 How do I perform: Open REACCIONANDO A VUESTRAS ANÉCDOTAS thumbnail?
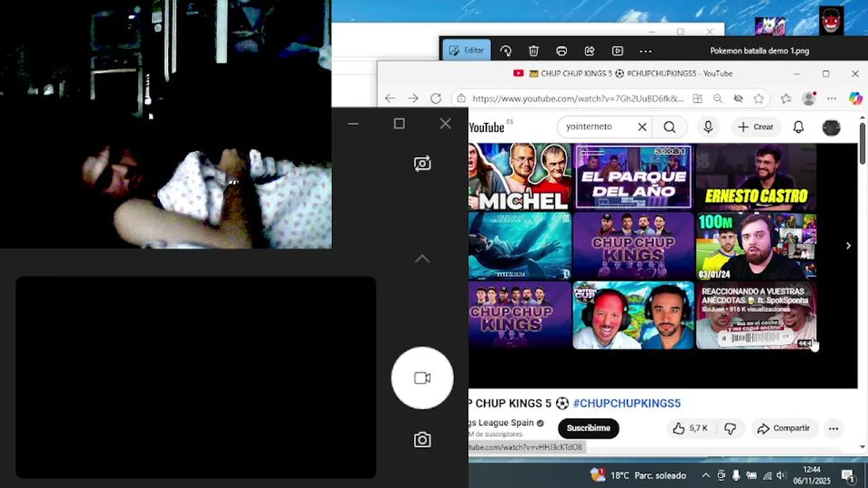click(756, 316)
